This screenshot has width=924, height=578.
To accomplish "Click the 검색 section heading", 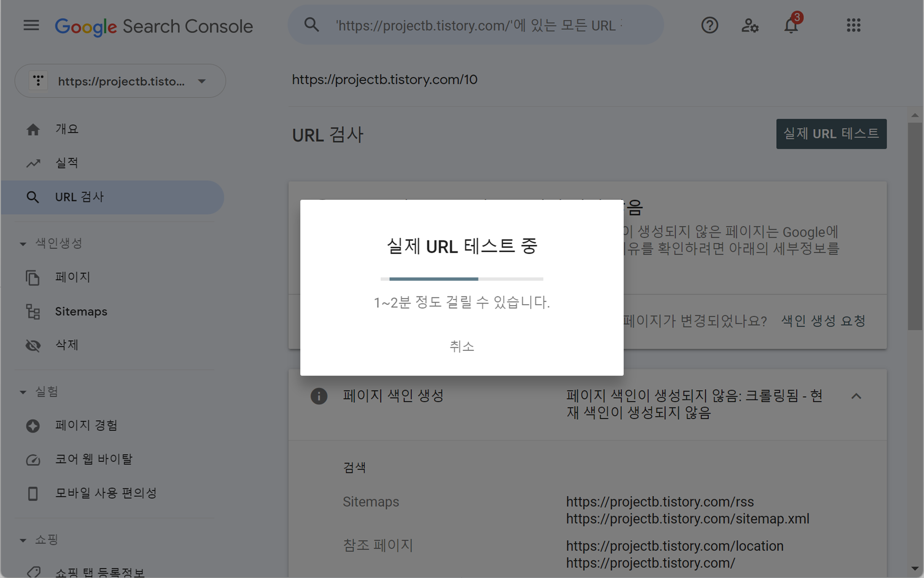I will pos(354,468).
